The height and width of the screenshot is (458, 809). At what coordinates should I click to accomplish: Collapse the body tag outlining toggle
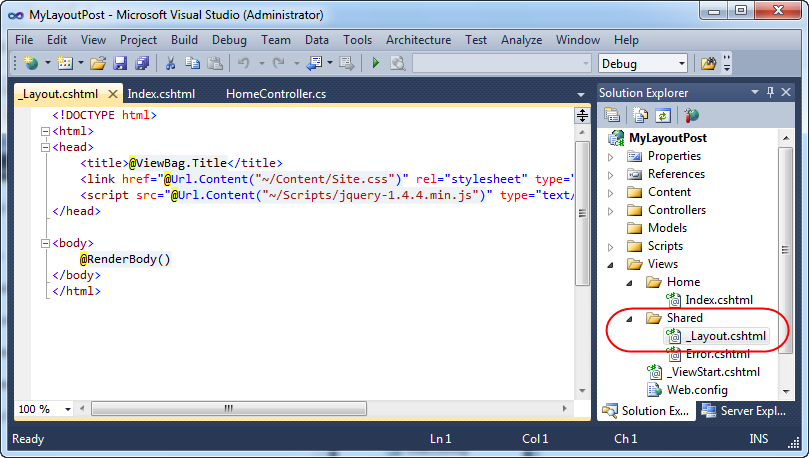pyautogui.click(x=45, y=243)
